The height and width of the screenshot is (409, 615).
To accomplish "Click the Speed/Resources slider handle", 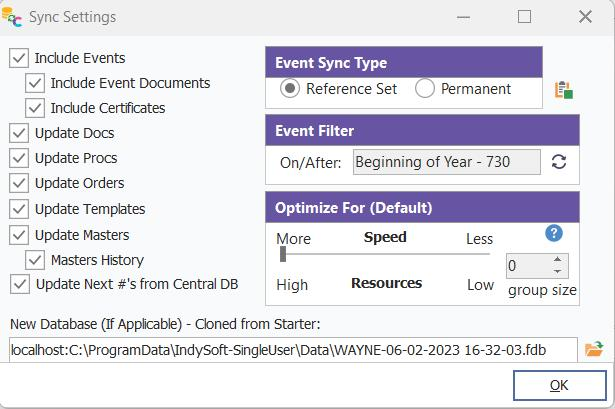I will (283, 254).
